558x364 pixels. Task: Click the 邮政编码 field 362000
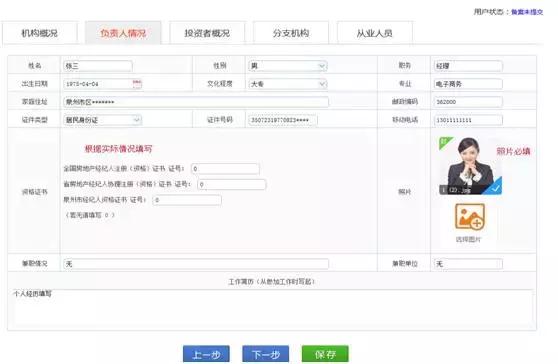pos(468,102)
